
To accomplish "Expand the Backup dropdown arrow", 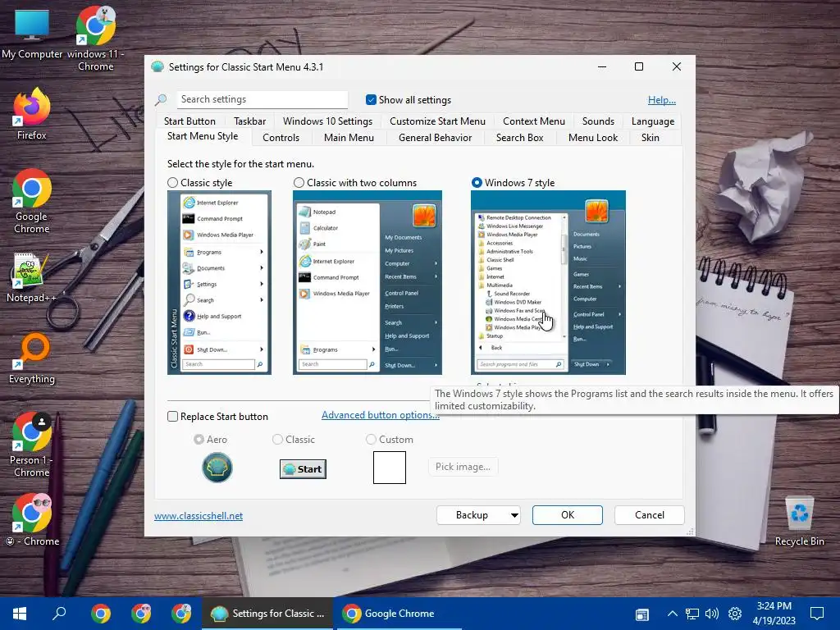I will tap(514, 515).
